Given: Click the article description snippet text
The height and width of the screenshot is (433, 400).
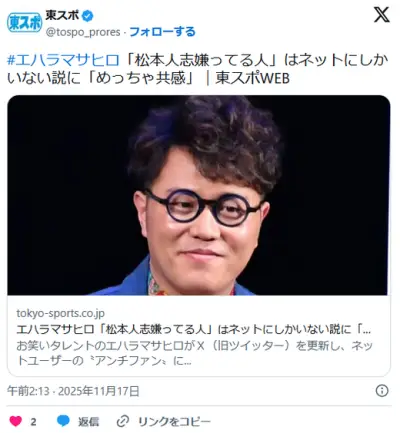Looking at the screenshot, I should 194,353.
